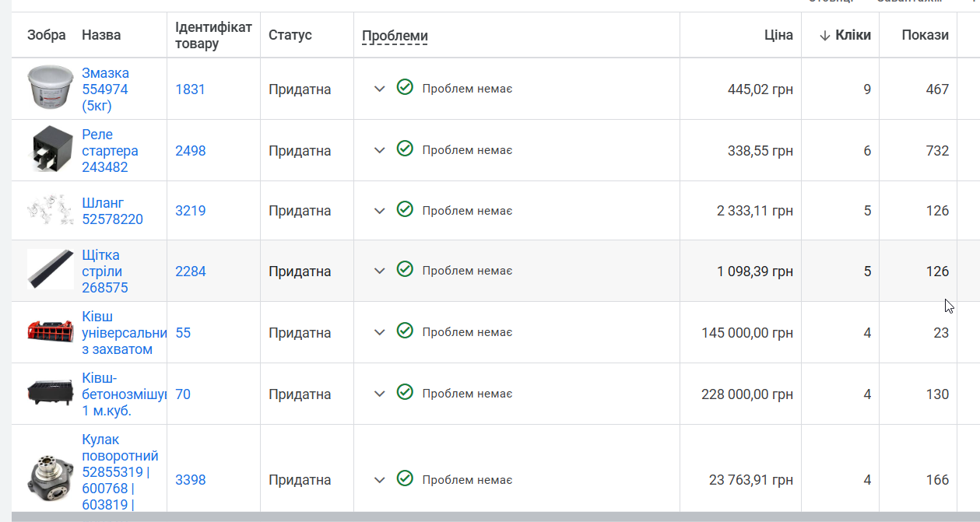
Task: Expand problems chevron for Змазка 554974
Action: (x=380, y=89)
